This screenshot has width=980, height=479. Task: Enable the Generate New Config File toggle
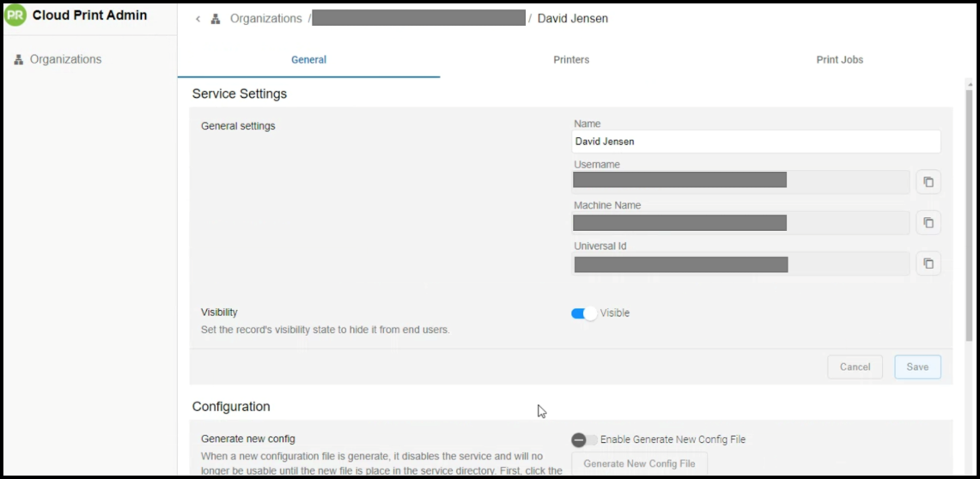click(x=584, y=440)
